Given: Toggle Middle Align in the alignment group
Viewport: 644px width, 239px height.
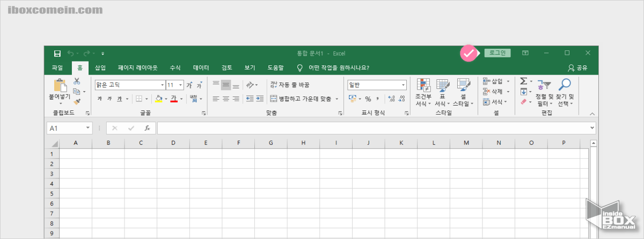Looking at the screenshot, I should coord(226,85).
